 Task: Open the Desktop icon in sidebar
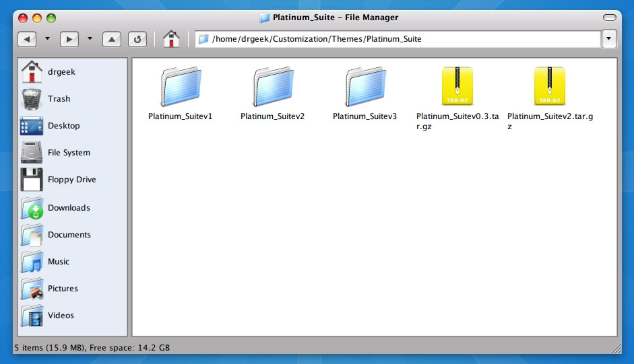point(32,126)
